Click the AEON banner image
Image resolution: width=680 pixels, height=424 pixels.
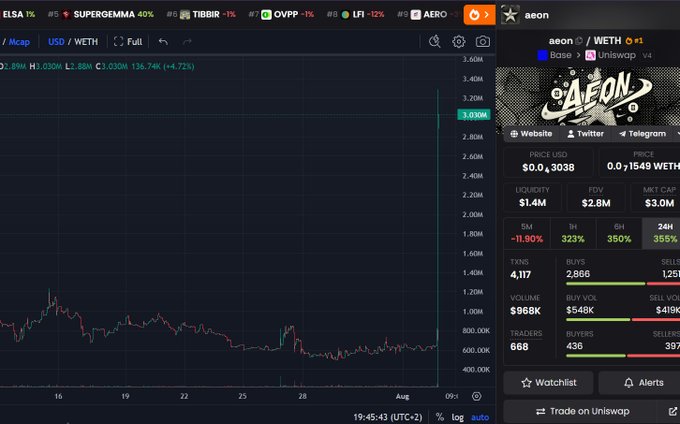[588, 96]
